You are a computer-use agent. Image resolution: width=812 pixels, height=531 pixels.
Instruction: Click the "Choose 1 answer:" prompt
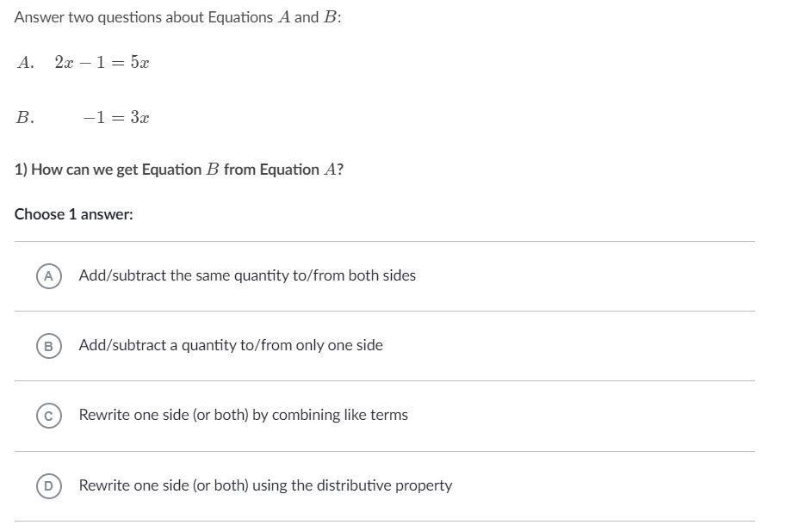point(74,215)
